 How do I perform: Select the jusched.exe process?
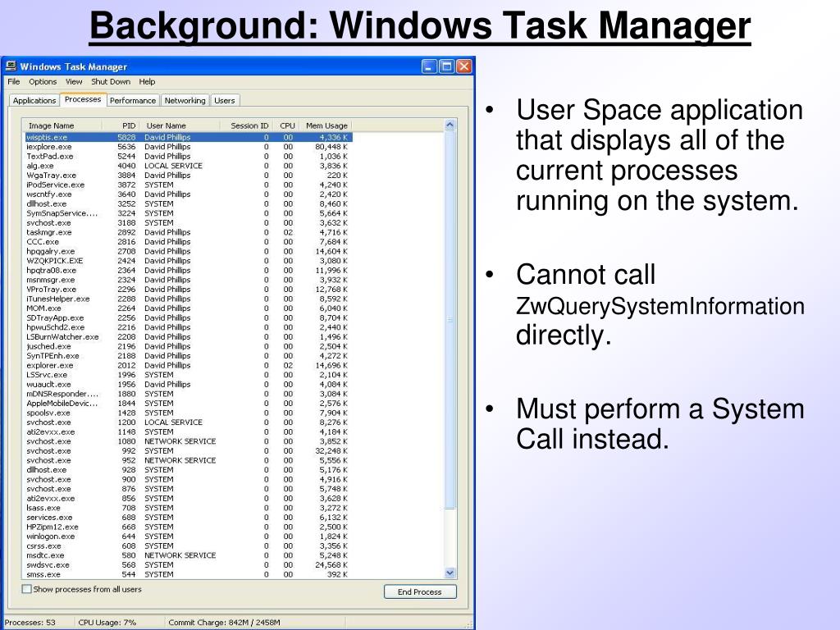[189, 347]
